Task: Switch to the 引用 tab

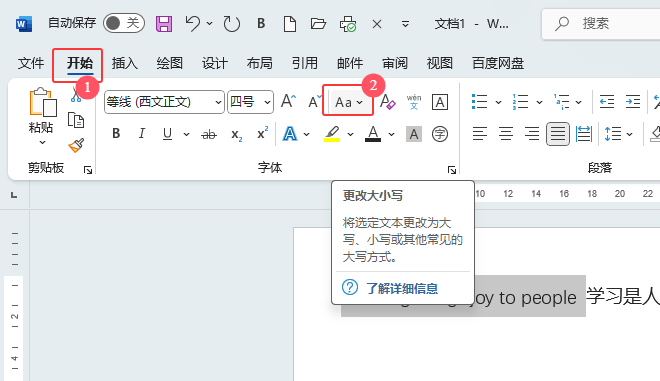Action: 305,63
